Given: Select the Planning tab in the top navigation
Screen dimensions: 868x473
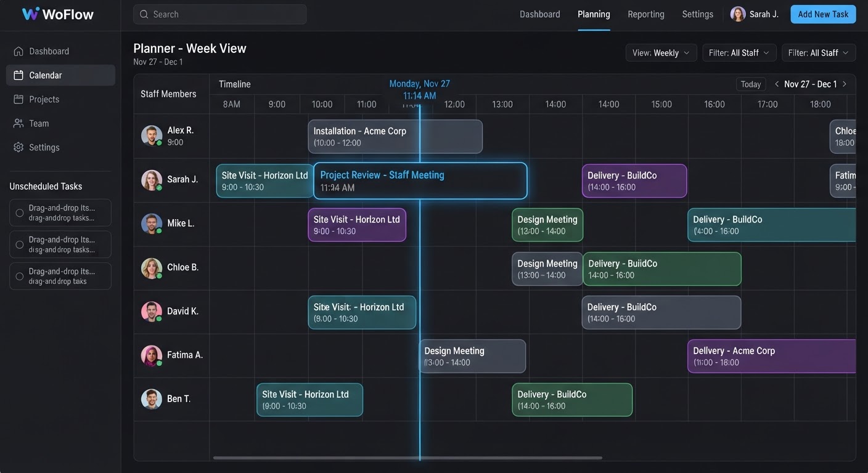Looking at the screenshot, I should click(x=594, y=14).
